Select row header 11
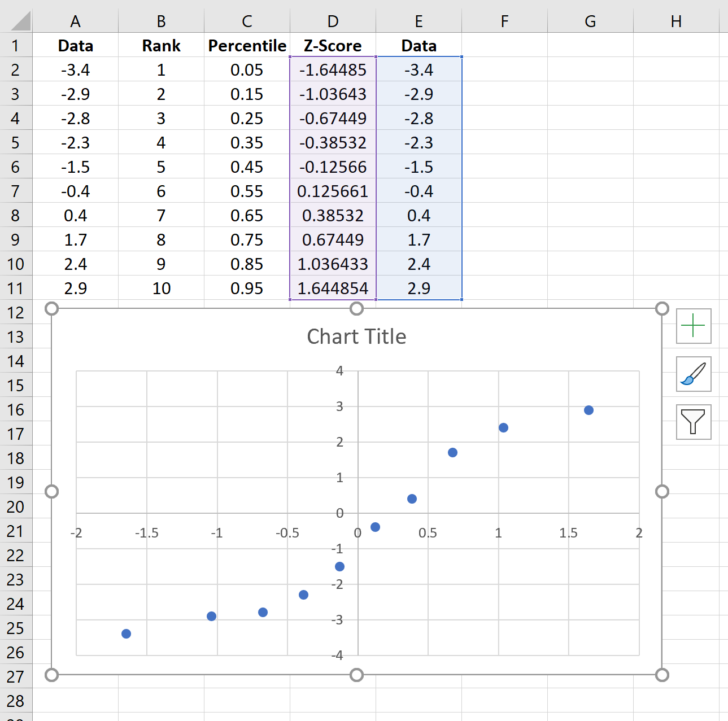The image size is (728, 721). (16, 288)
